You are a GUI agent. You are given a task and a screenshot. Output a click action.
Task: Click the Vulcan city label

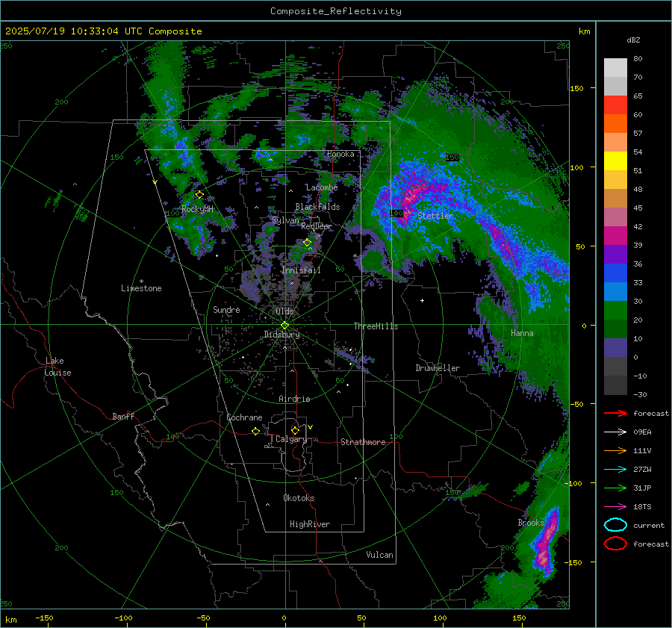point(379,555)
